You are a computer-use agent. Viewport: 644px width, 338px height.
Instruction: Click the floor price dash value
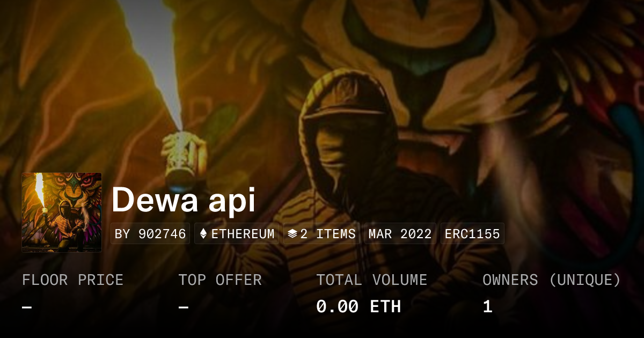pos(27,307)
